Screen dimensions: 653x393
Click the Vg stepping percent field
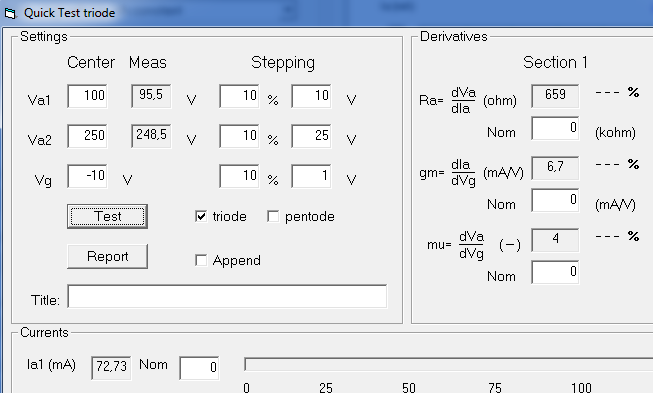pyautogui.click(x=239, y=176)
